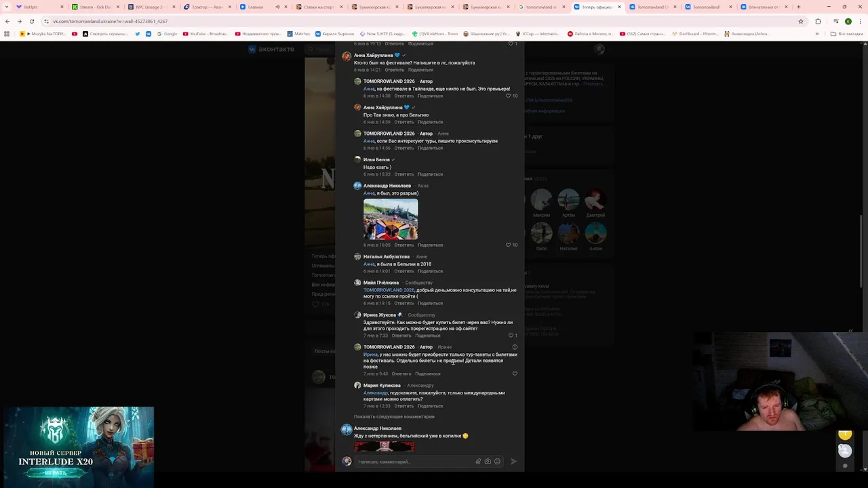Reply to Наталья Акбулатова's comment

click(x=404, y=271)
